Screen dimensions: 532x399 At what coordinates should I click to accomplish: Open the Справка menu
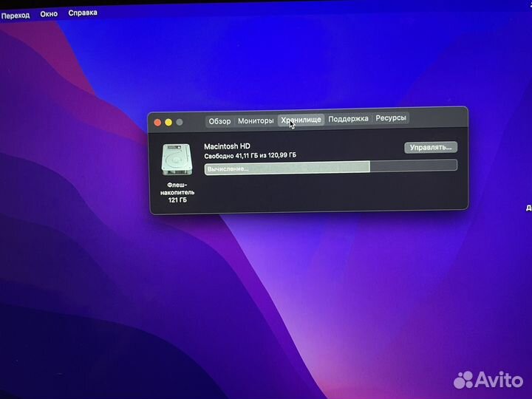click(83, 13)
